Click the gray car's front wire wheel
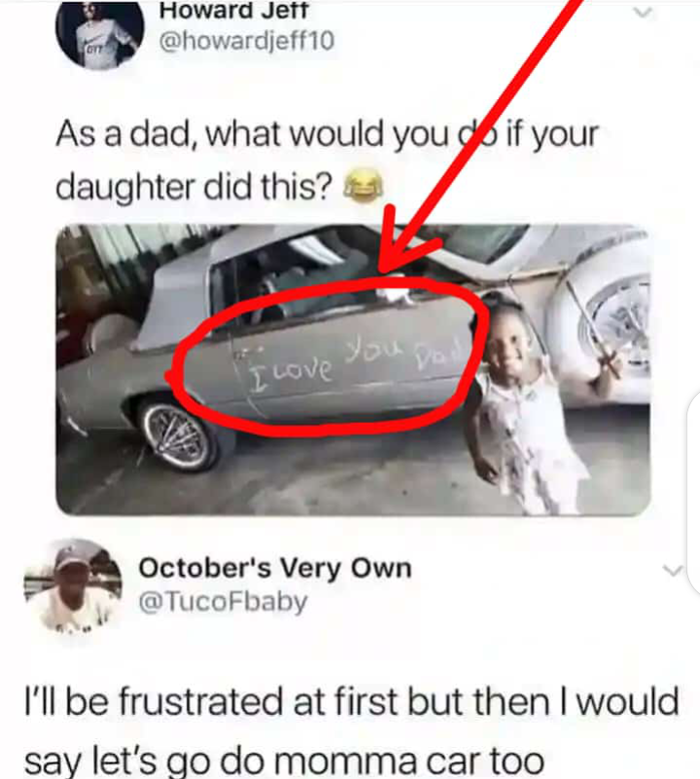Viewport: 700px width, 779px height. [176, 435]
